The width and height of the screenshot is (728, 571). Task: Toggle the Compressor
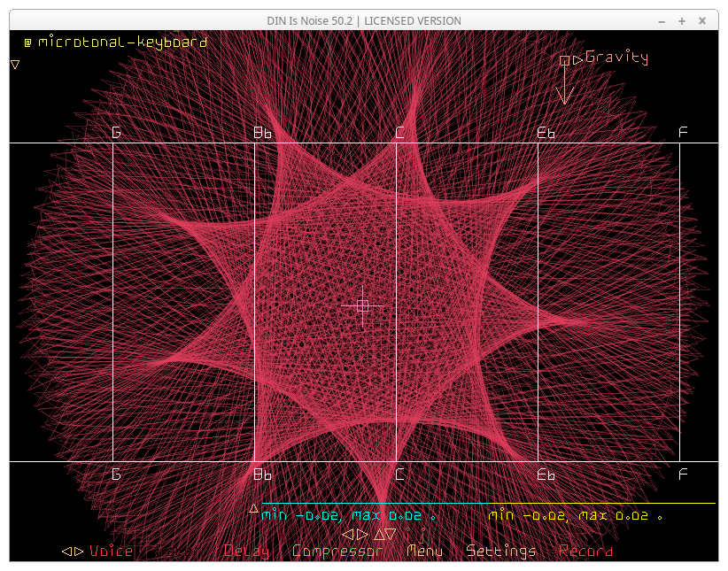tap(337, 552)
